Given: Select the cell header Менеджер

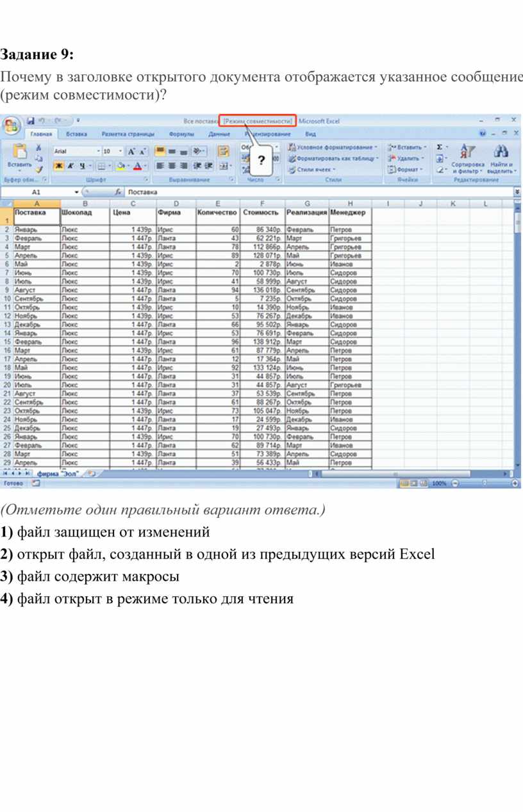Looking at the screenshot, I should [x=350, y=216].
